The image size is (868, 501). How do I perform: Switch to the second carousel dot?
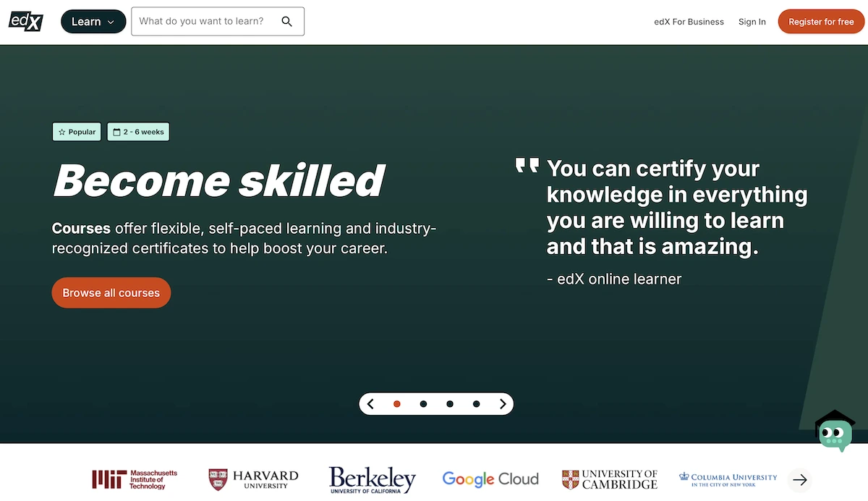423,404
